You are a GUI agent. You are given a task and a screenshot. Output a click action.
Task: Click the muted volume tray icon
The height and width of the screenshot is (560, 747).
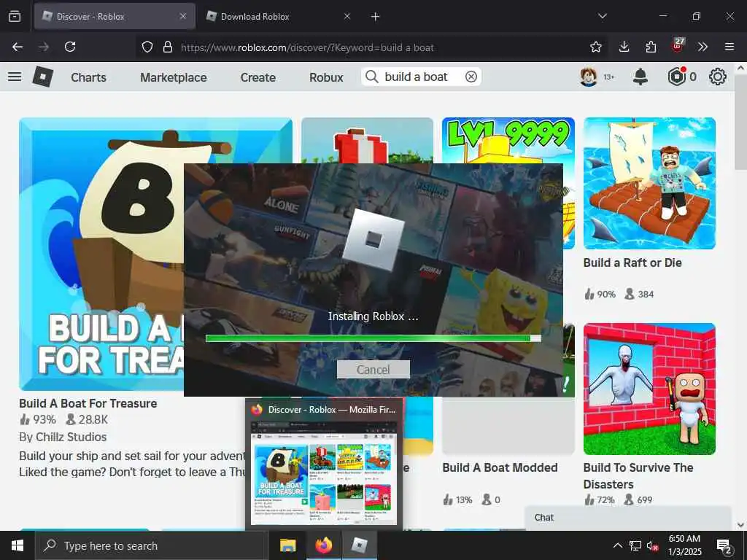click(x=652, y=545)
